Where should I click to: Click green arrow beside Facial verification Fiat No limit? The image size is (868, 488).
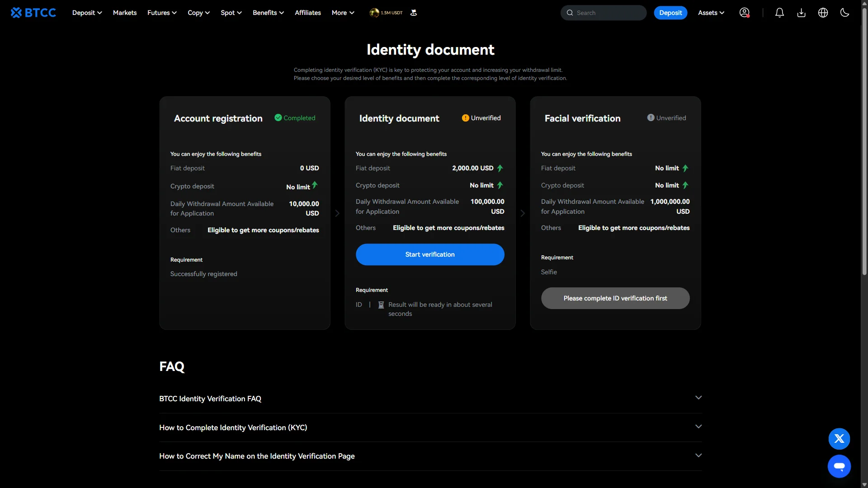(x=685, y=168)
